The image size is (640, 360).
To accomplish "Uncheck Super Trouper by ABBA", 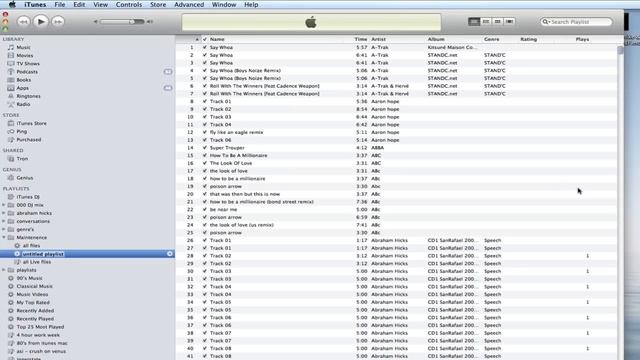I will (x=205, y=148).
